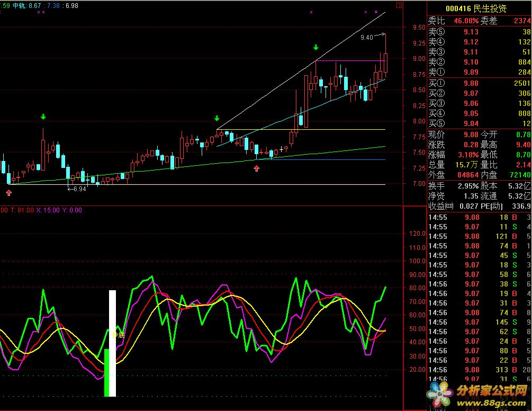The image size is (532, 411).
Task: Click the 量比 2.14 value
Action: [523, 165]
